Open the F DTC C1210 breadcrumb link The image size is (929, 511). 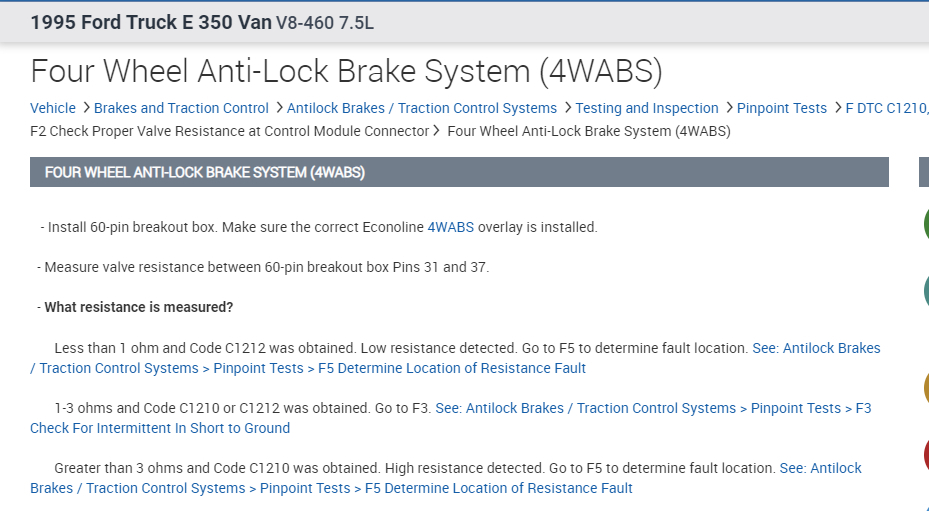(886, 108)
